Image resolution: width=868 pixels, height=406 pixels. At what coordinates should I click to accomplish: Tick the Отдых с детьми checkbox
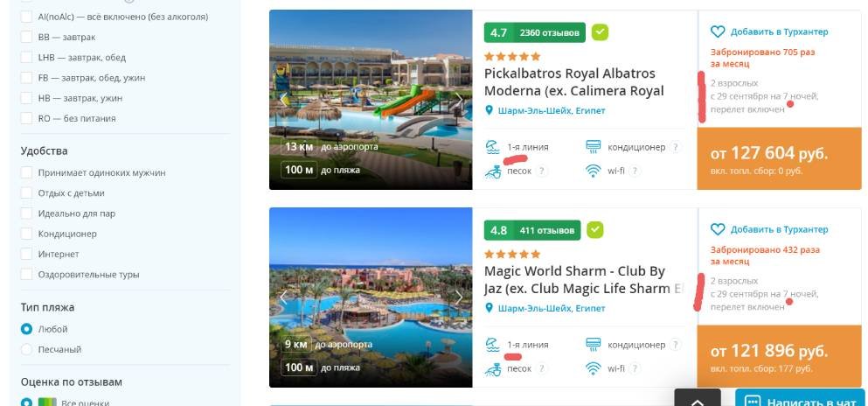26,193
